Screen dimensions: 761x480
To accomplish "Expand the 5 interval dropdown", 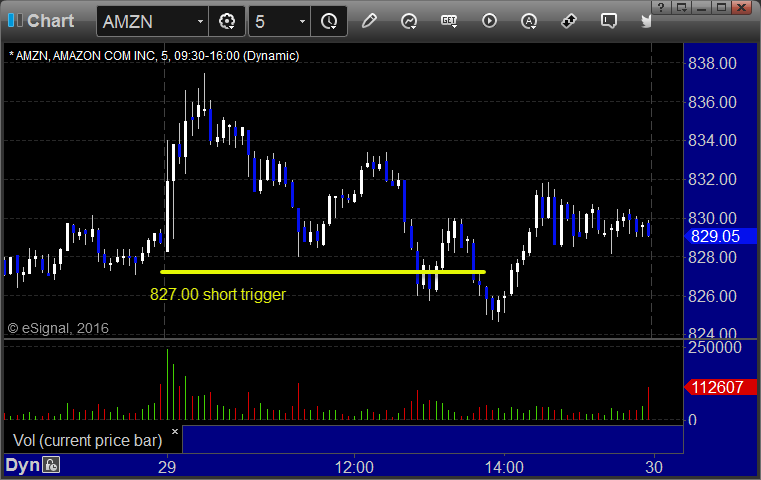I will [302, 21].
